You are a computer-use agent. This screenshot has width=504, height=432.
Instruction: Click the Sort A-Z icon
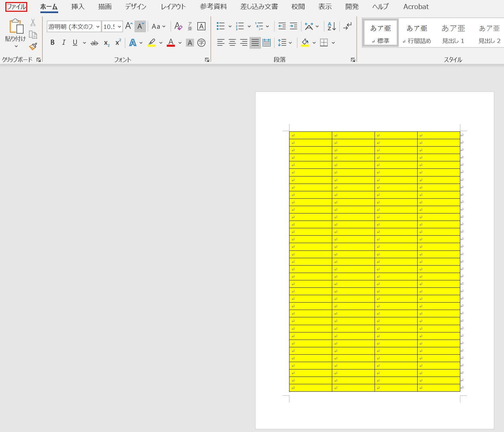tap(332, 26)
